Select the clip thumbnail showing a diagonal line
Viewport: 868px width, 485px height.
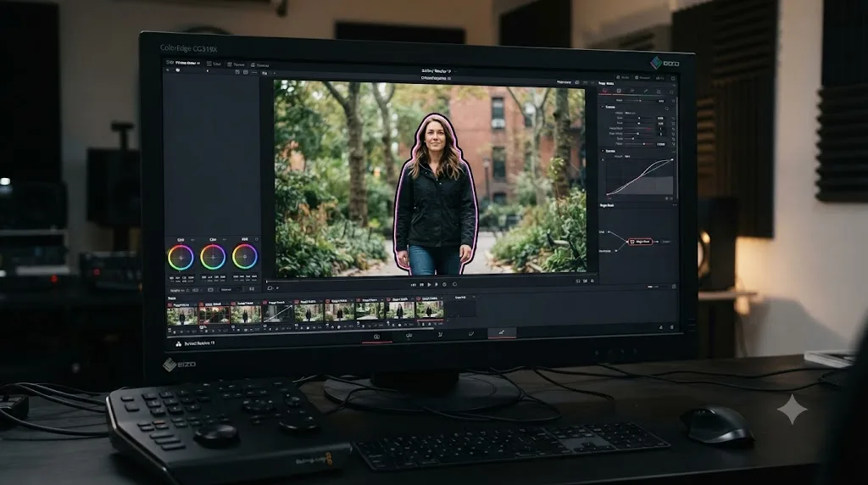277,313
